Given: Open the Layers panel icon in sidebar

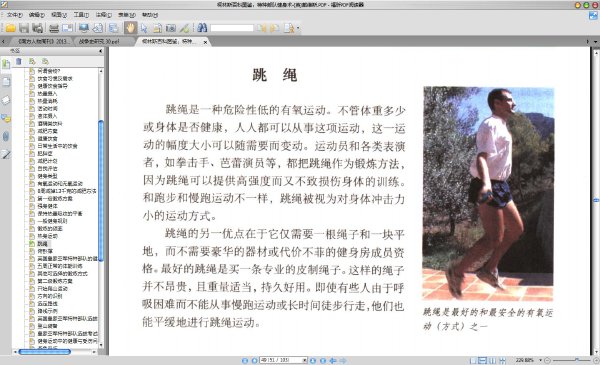Looking at the screenshot, I should 6,100.
